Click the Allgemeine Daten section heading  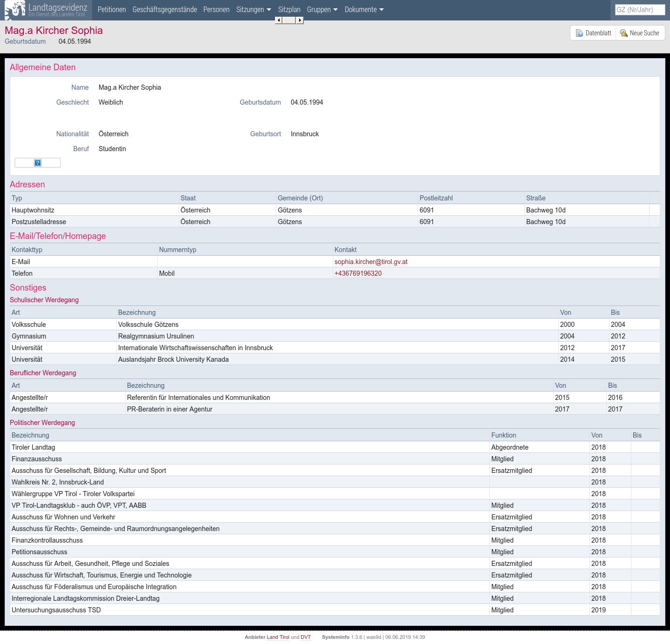[x=43, y=67]
